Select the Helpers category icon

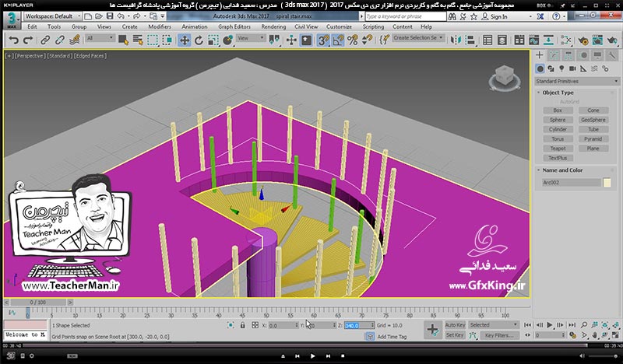583,68
